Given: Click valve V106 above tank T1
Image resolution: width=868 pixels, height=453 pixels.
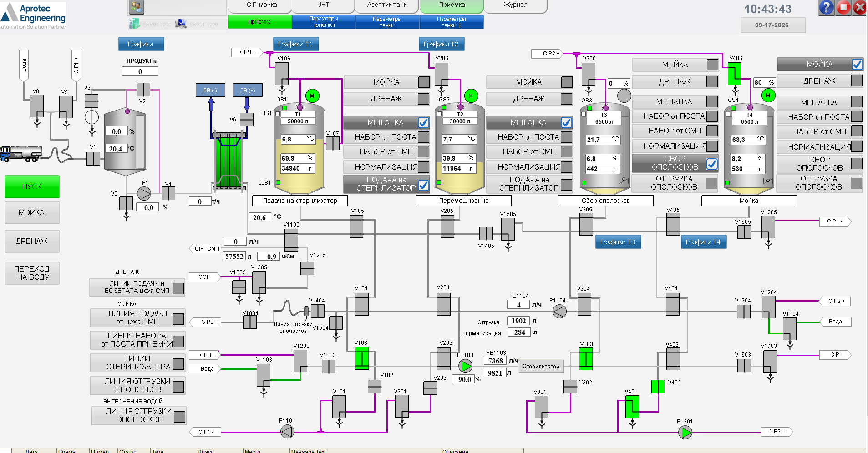Looking at the screenshot, I should [282, 74].
